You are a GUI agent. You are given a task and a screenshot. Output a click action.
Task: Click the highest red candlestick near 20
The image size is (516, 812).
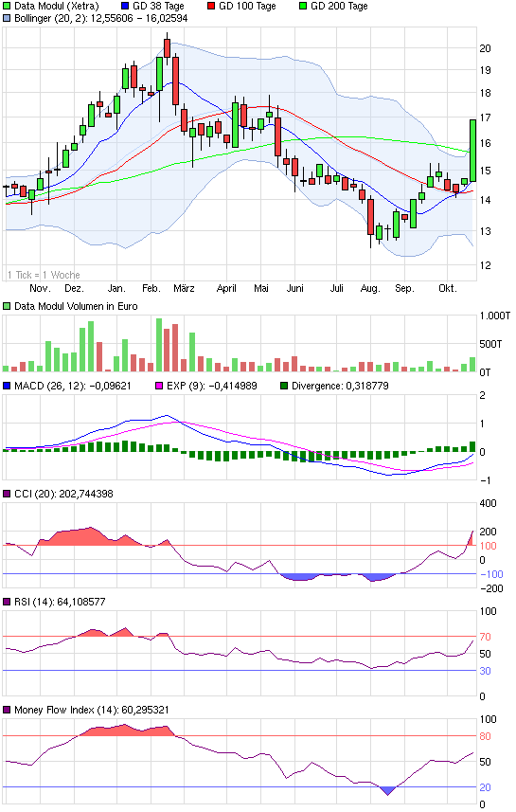(167, 47)
